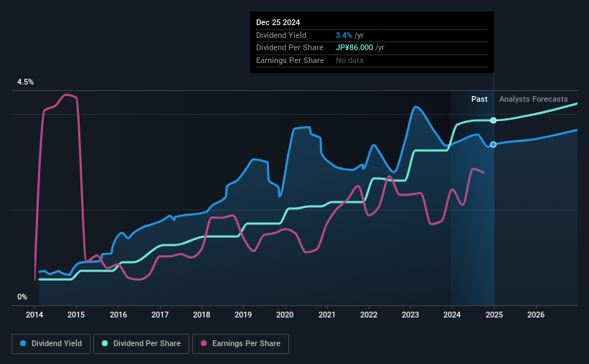
Task: Click the Analysts Forecasts label
Action: [534, 99]
